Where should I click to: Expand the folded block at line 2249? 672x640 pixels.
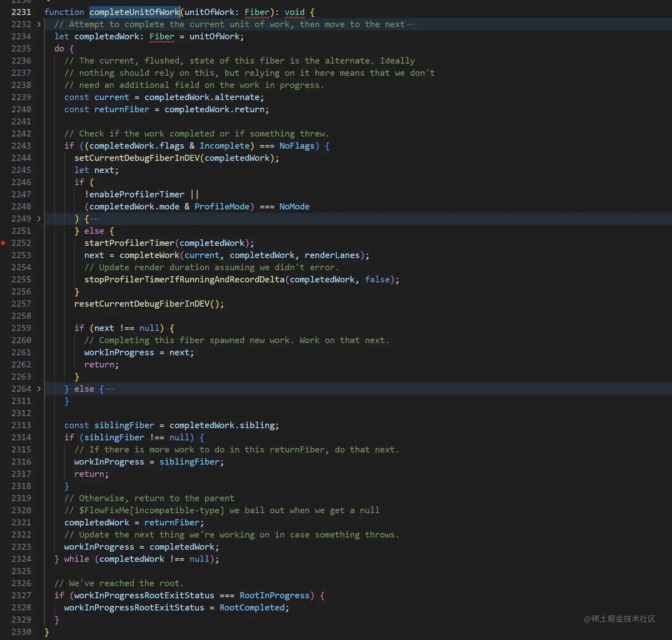tap(39, 219)
